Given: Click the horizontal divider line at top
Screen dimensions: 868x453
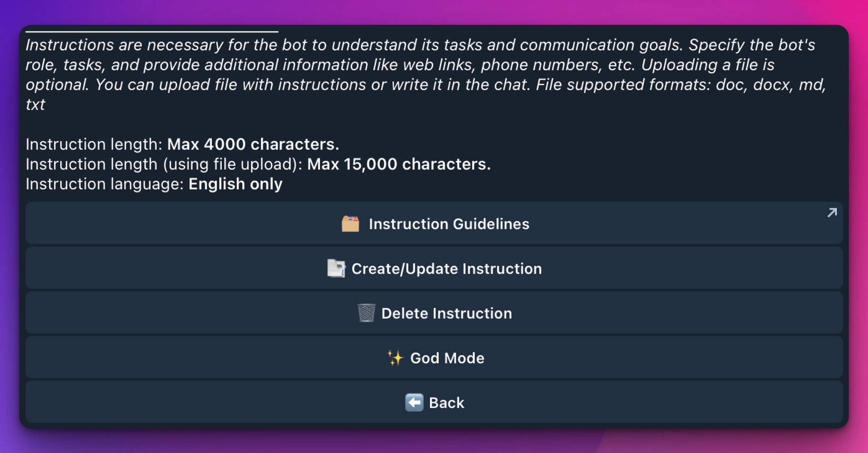Looking at the screenshot, I should [152, 32].
